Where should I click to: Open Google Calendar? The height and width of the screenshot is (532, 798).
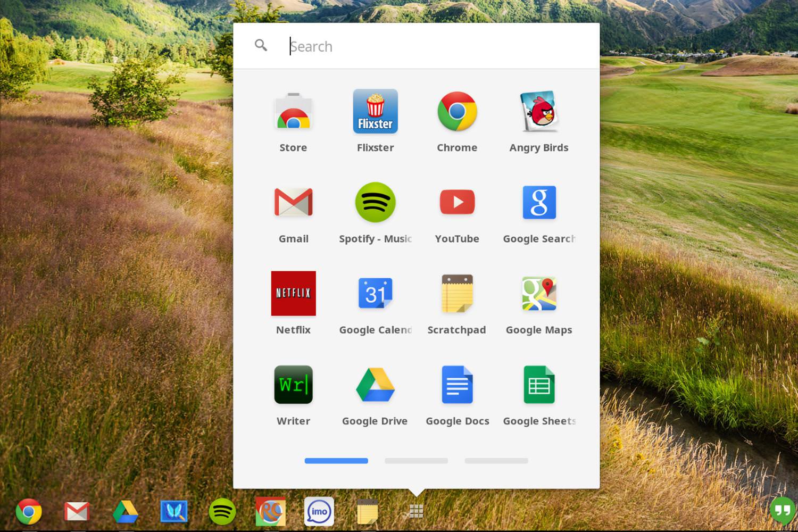(375, 293)
